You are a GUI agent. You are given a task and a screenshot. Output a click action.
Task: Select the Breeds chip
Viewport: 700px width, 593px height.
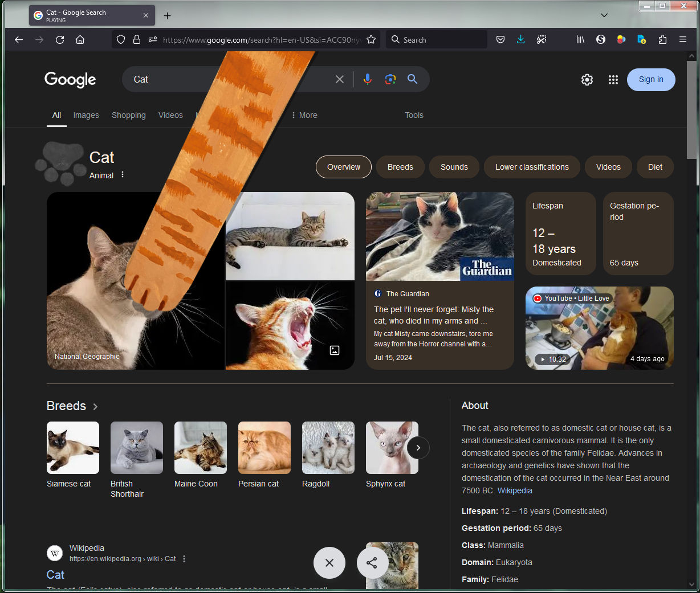coord(400,167)
